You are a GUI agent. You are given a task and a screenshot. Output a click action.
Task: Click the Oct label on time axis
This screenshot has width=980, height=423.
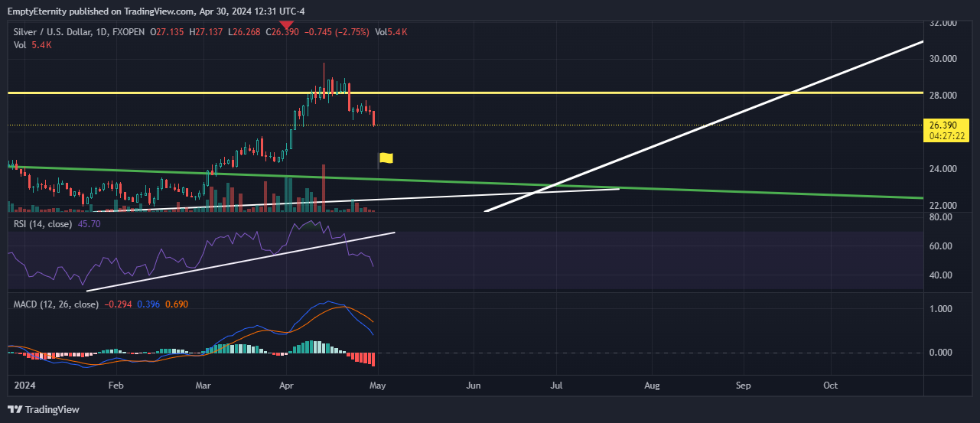830,385
